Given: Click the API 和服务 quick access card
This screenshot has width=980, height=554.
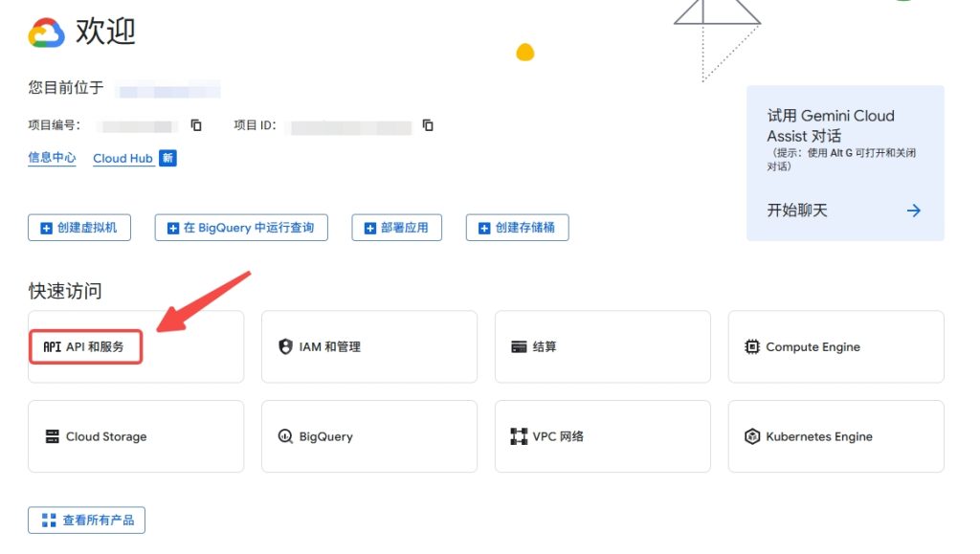Looking at the screenshot, I should point(85,346).
